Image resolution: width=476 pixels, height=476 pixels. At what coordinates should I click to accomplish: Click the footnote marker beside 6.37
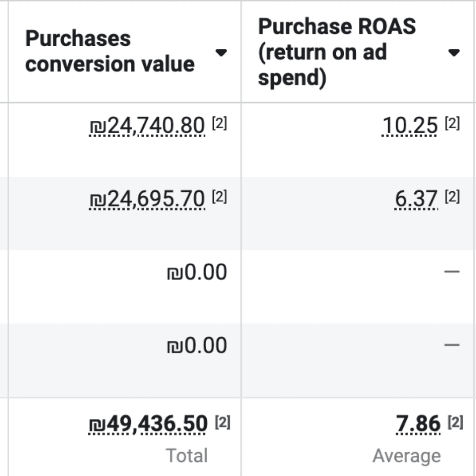coord(452,197)
